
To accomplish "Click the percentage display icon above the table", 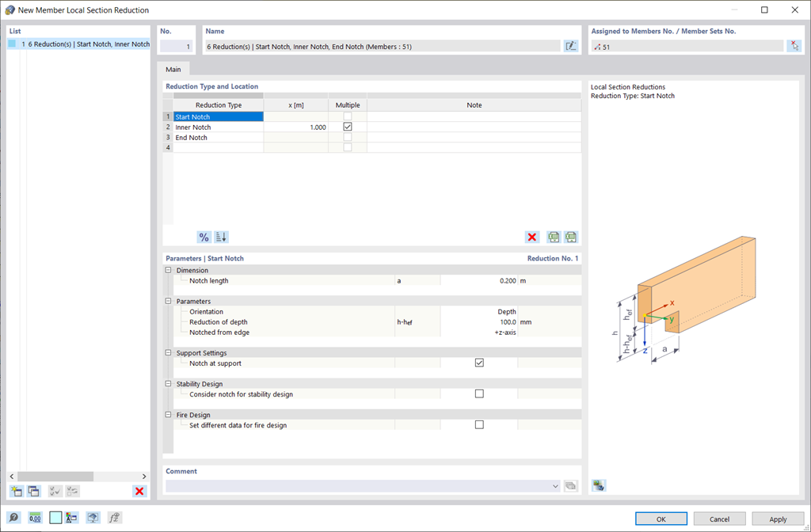I will pos(204,237).
